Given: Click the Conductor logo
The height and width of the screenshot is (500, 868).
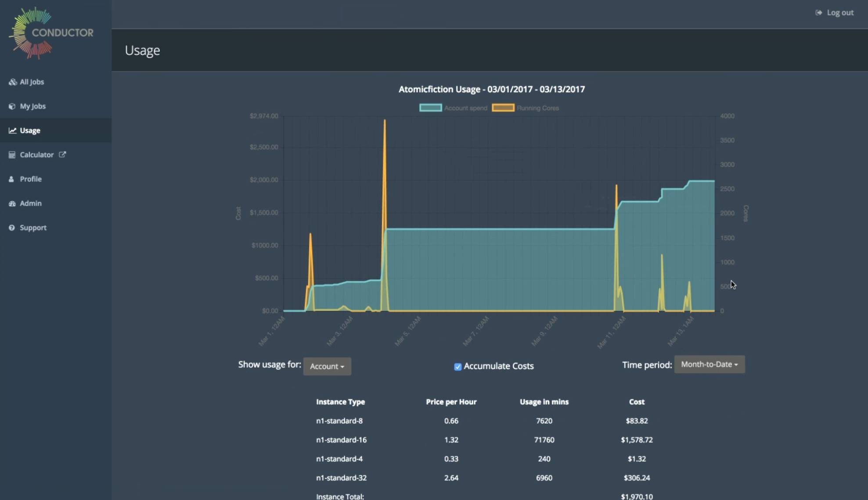Looking at the screenshot, I should pos(51,33).
